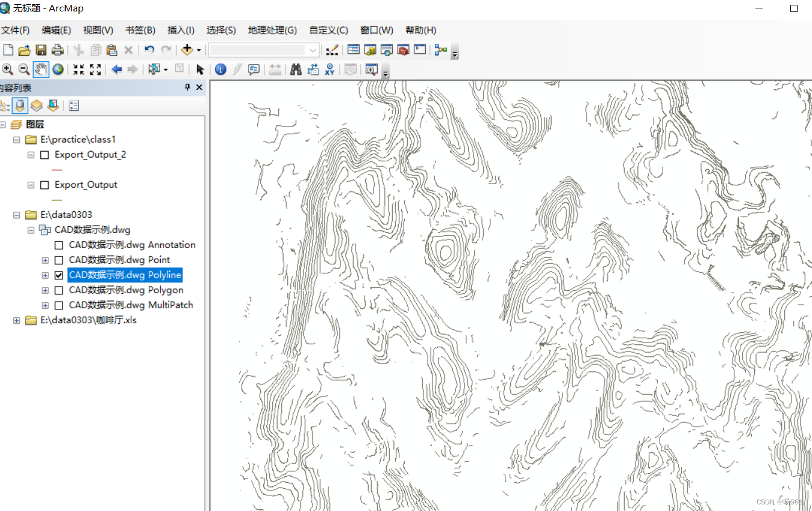Select the Find binoculars tool
This screenshot has height=511, width=812.
pyautogui.click(x=295, y=69)
